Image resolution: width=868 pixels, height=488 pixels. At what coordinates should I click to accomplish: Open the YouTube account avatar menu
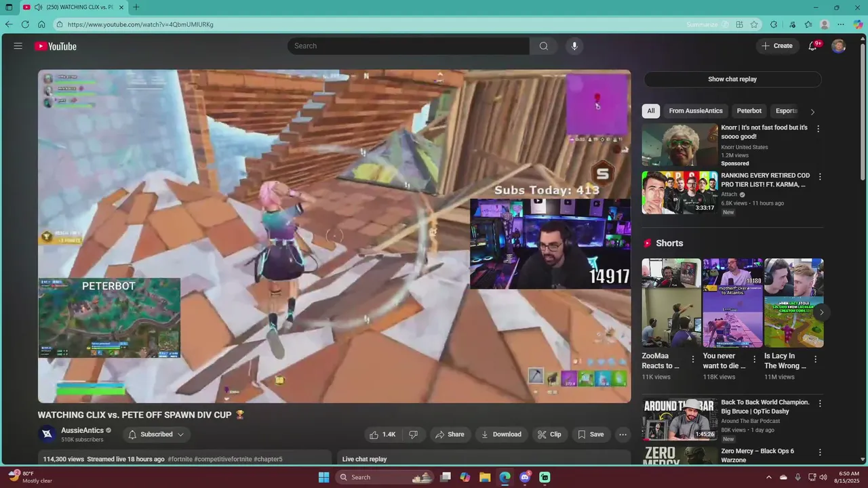839,46
